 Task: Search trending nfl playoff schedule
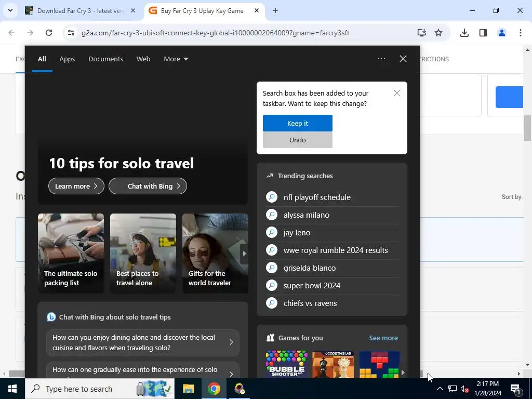pos(332,197)
